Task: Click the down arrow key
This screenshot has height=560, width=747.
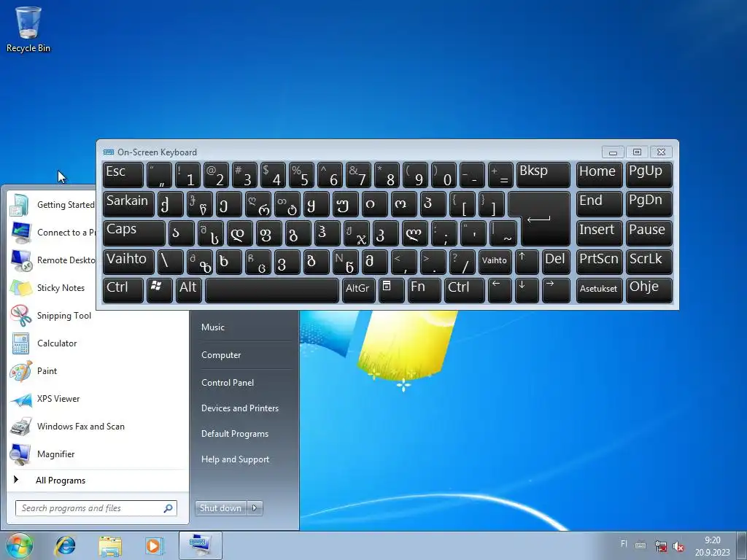Action: [x=527, y=290]
